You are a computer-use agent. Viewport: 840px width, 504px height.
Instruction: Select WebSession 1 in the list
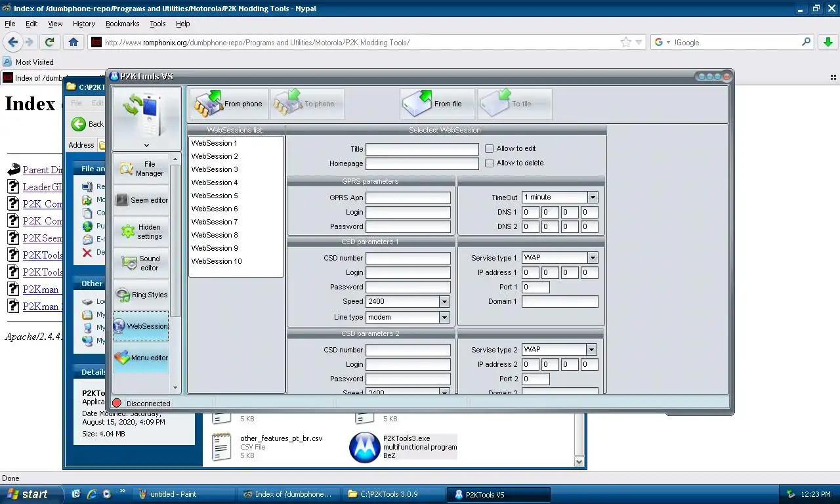pyautogui.click(x=236, y=143)
